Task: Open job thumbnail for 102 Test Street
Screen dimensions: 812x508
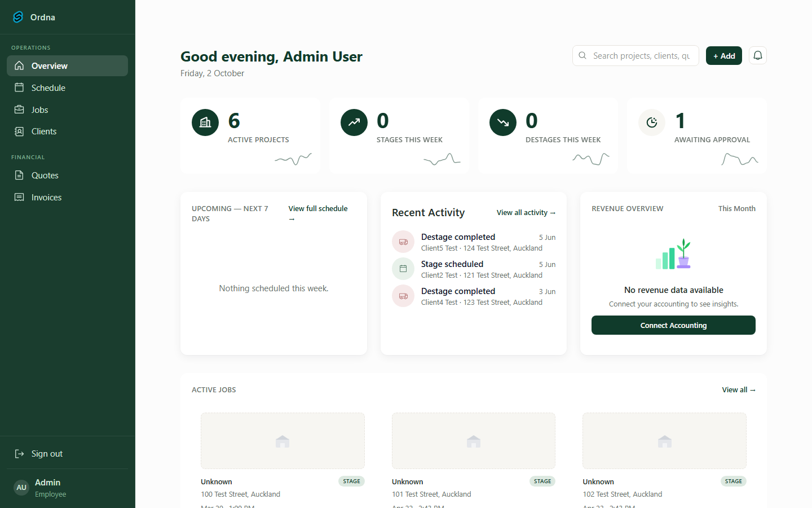Action: (x=664, y=441)
